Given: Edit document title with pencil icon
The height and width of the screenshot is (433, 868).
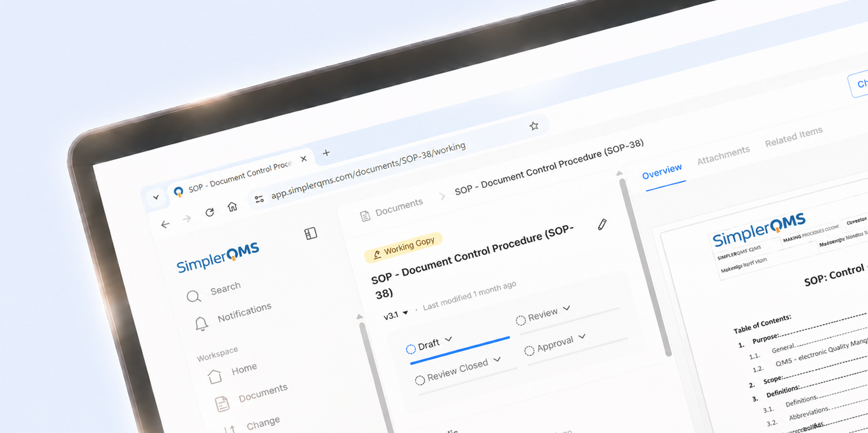Looking at the screenshot, I should 602,224.
